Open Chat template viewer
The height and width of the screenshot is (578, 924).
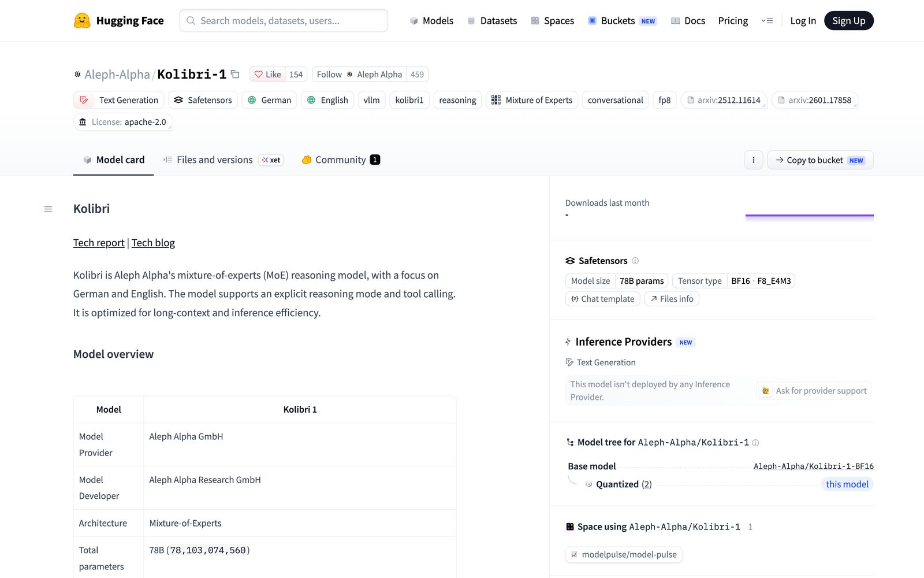click(x=603, y=299)
